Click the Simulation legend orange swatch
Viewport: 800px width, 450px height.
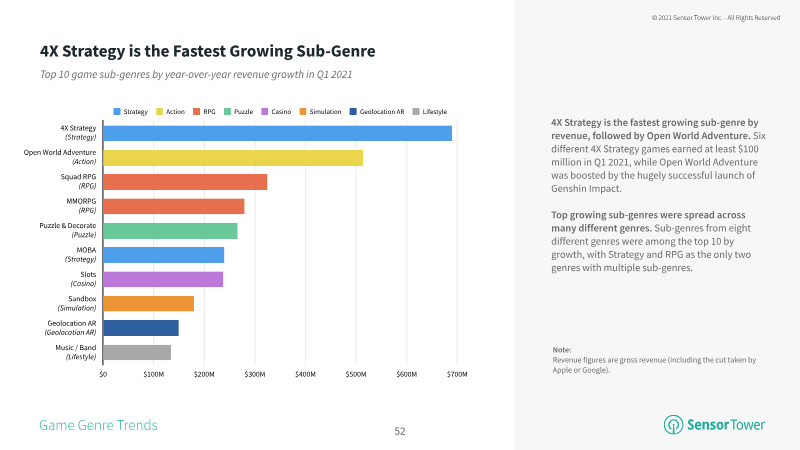pos(303,111)
